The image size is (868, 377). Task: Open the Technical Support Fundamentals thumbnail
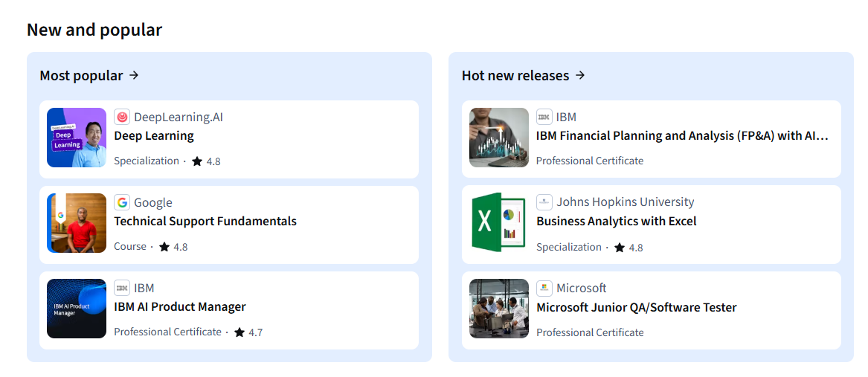click(77, 223)
